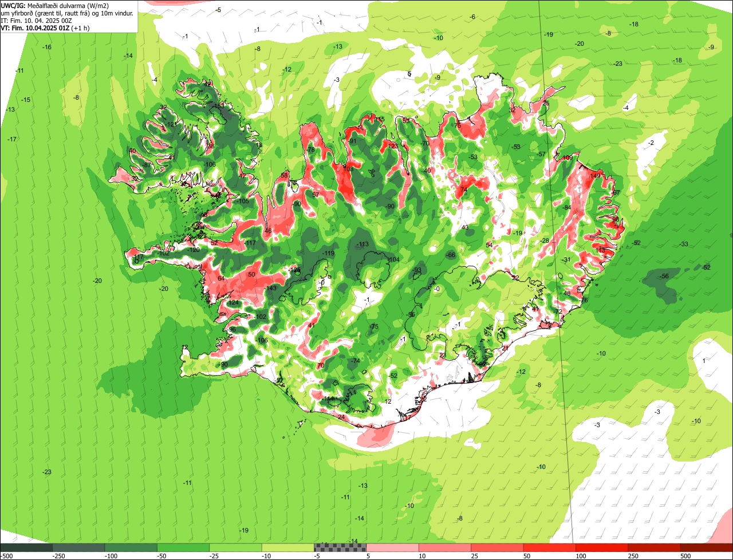Click the '74' map value
Image resolution: width=733 pixels, height=560 pixels.
point(464,190)
